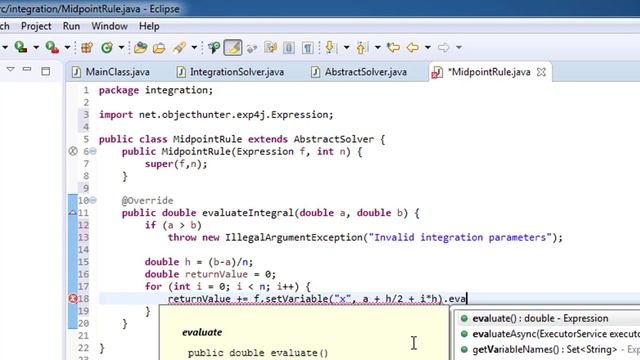Viewport: 640px width, 360px height.
Task: Open the Run menu
Action: 71,26
